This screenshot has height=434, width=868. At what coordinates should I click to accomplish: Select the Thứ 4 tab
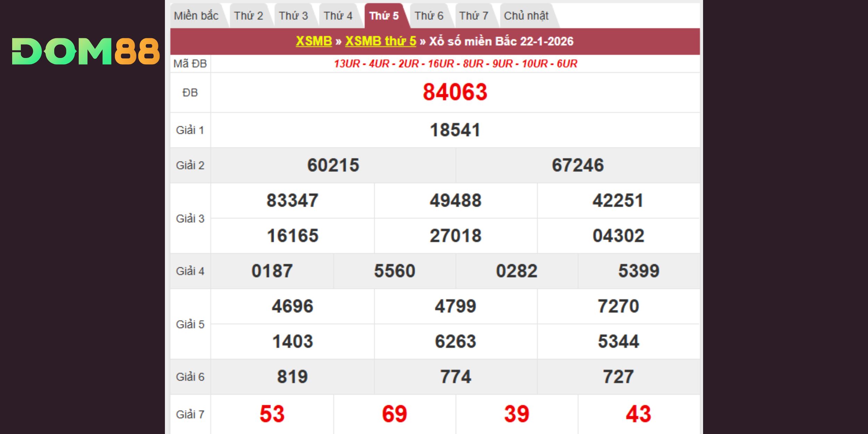(338, 16)
